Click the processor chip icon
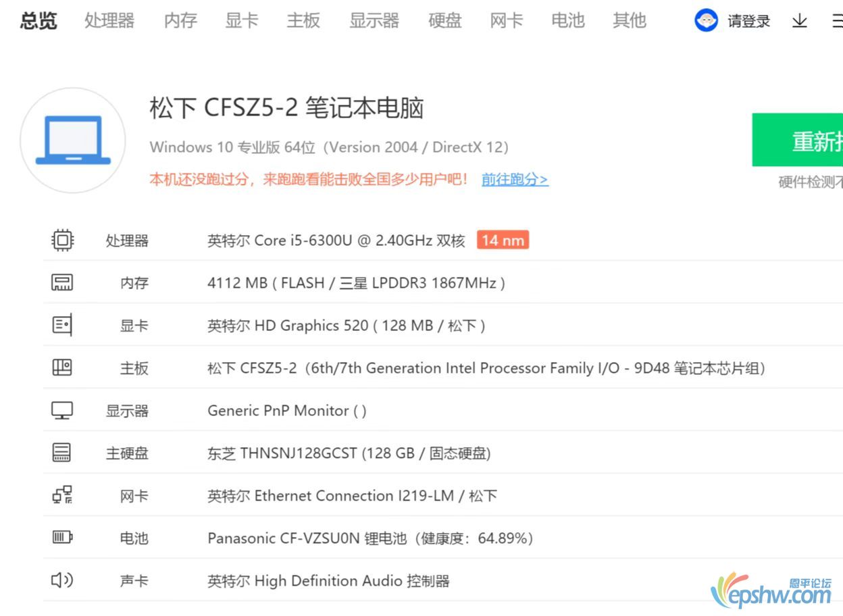 click(x=62, y=240)
